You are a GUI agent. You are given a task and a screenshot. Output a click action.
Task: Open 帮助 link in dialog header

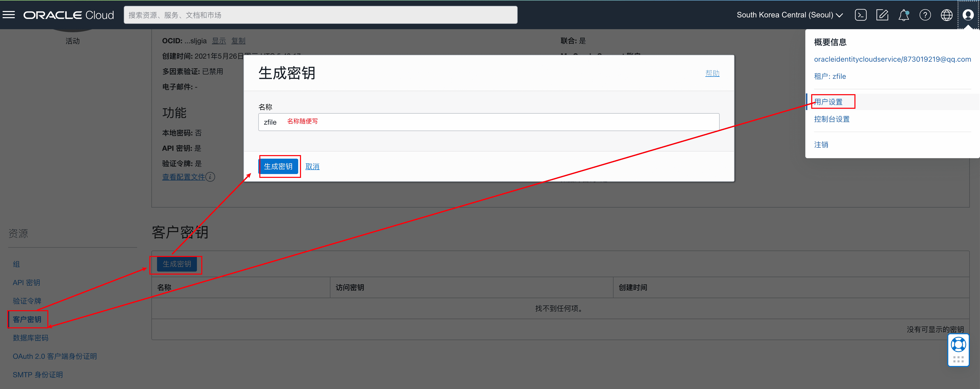(712, 73)
